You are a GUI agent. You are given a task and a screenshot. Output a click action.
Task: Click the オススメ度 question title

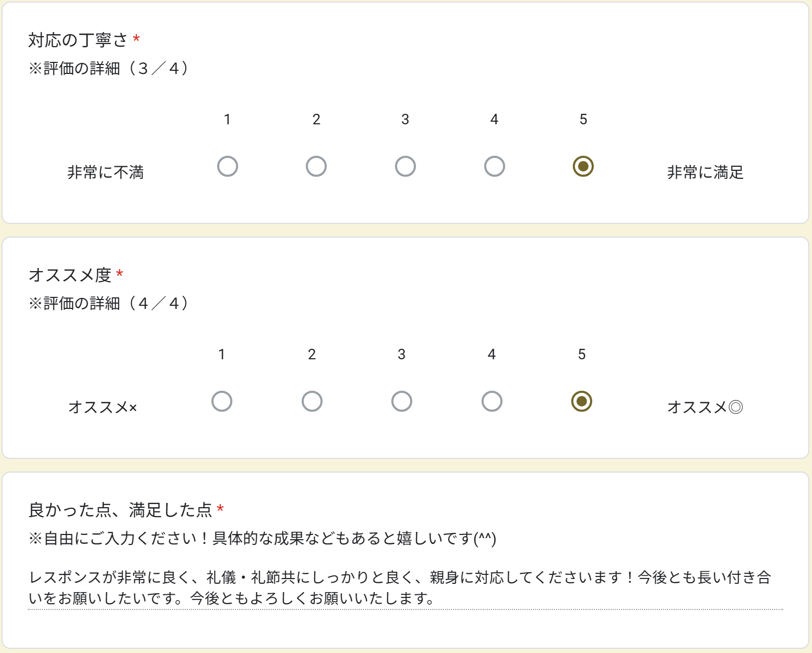coord(70,275)
